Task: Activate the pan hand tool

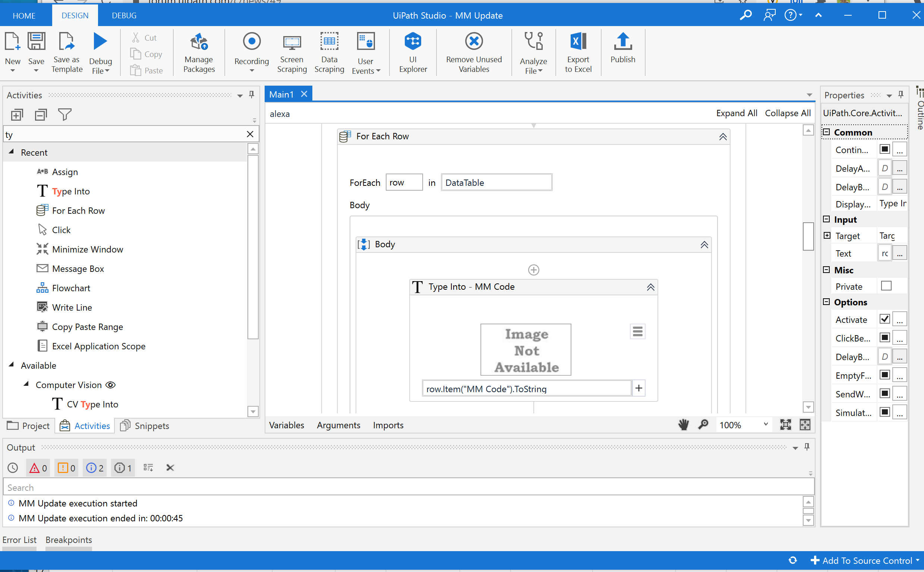Action: point(683,425)
